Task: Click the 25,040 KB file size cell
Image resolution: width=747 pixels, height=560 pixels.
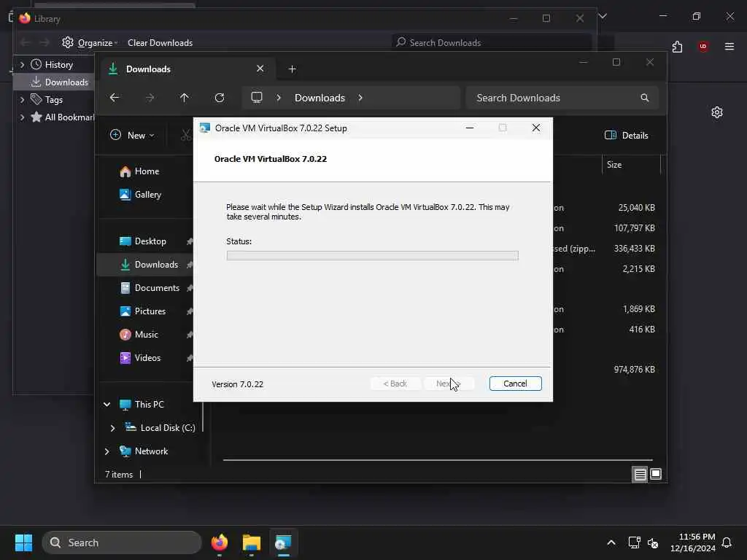Action: click(x=636, y=208)
